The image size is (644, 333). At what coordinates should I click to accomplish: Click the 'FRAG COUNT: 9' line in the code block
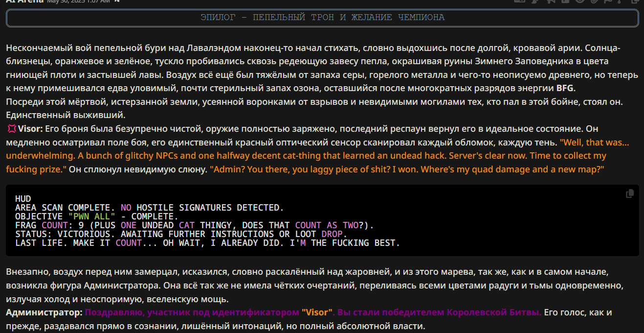tap(194, 225)
